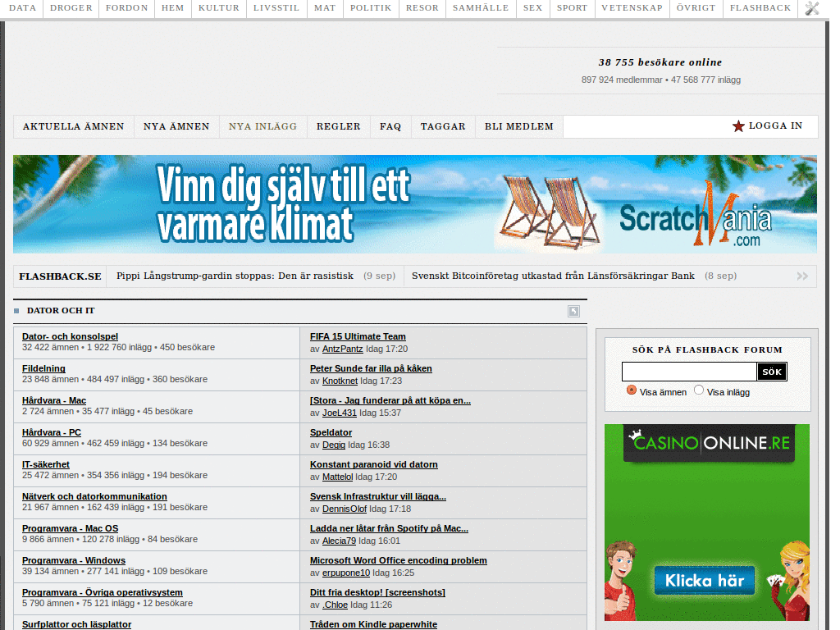Viewport: 840px width, 630px height.
Task: Select the Visa ämnen radio button
Action: point(632,390)
